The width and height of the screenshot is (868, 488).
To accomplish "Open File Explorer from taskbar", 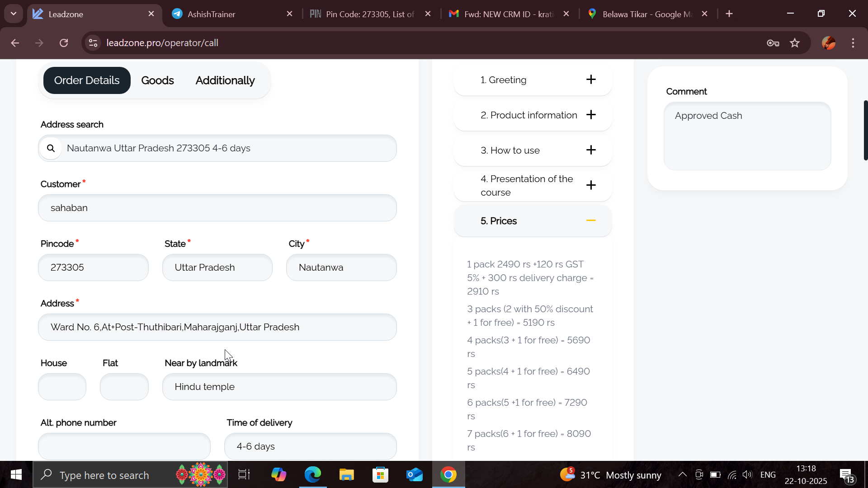I will click(x=346, y=475).
